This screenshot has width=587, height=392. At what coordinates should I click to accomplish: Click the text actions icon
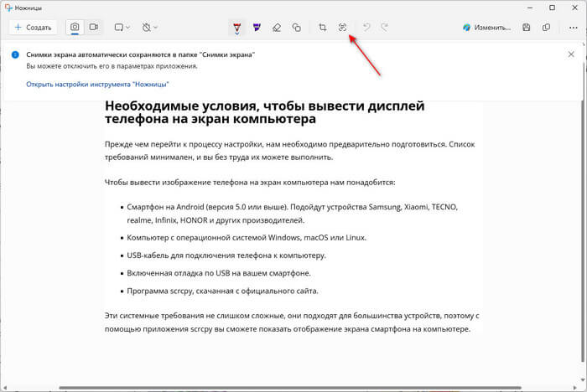pyautogui.click(x=342, y=28)
